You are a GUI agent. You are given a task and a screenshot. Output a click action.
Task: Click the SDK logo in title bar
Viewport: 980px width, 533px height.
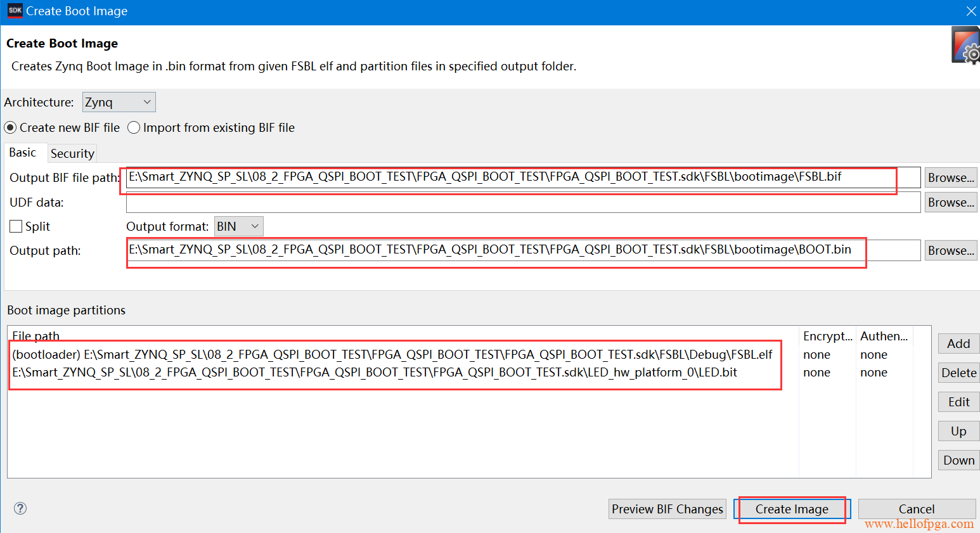pos(15,11)
